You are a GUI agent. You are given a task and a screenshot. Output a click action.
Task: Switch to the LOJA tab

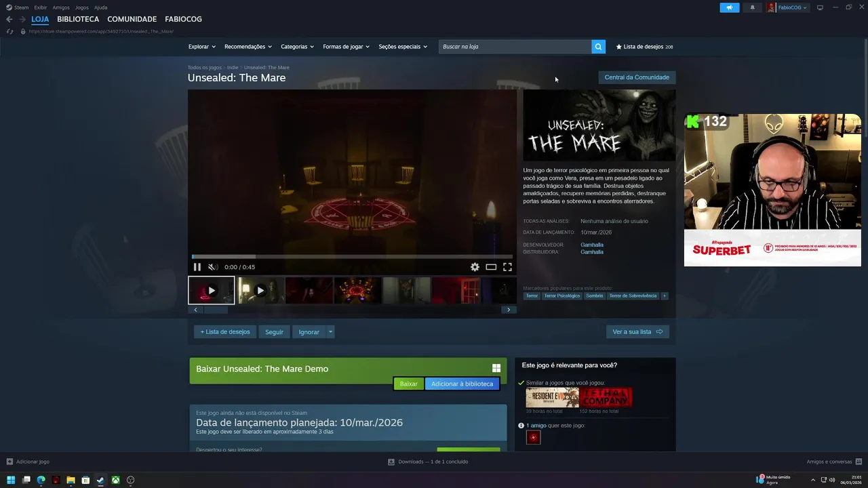pyautogui.click(x=40, y=19)
